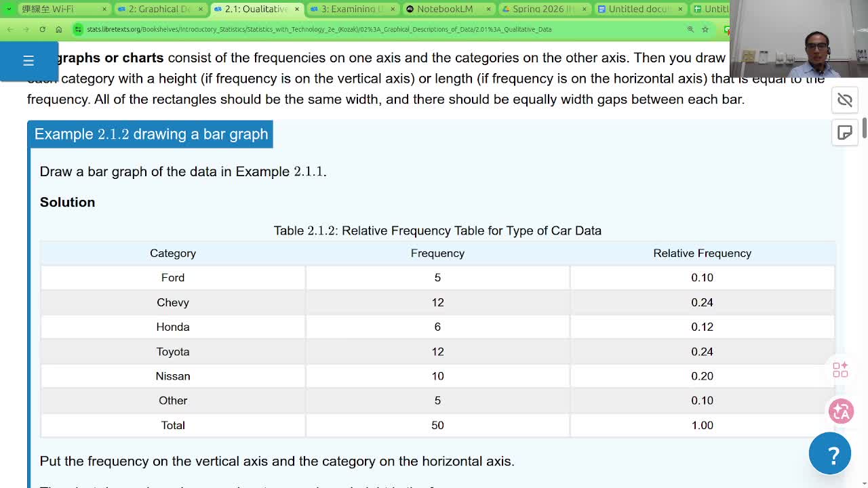Bookmark this page with the star icon
This screenshot has height=488, width=868.
(x=705, y=29)
